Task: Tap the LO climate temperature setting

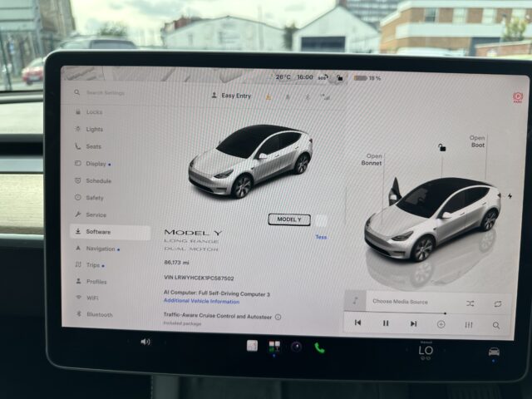Action: point(426,350)
